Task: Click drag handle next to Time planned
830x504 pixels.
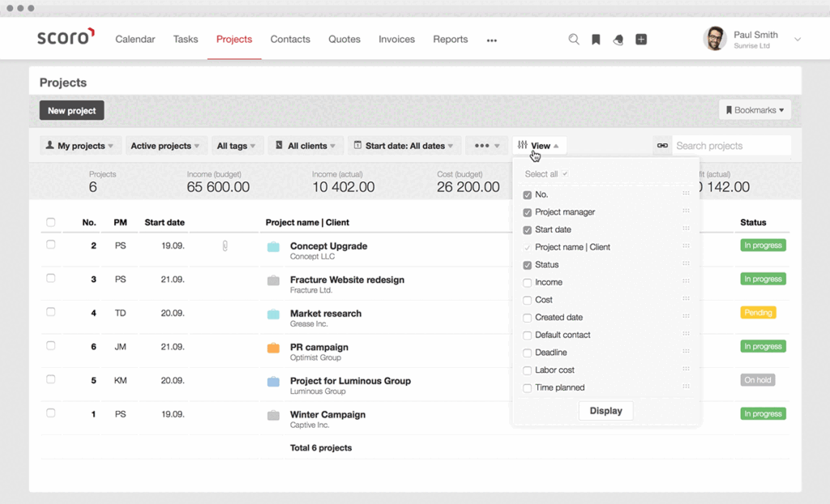Action: pos(686,386)
